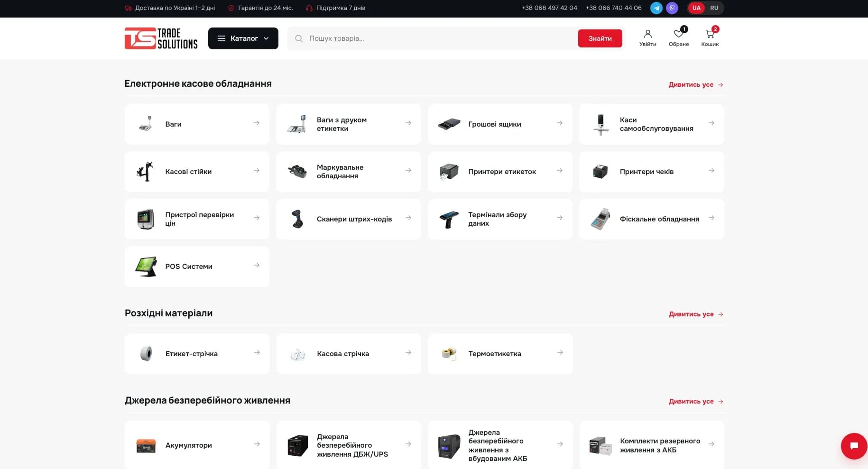
Task: Click the Касова стрічка rolls image
Action: coord(297,354)
